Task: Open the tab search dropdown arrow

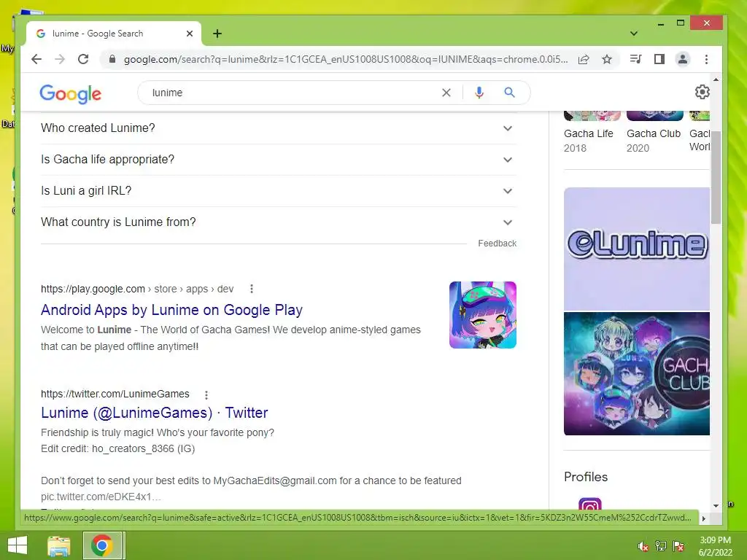Action: point(634,34)
